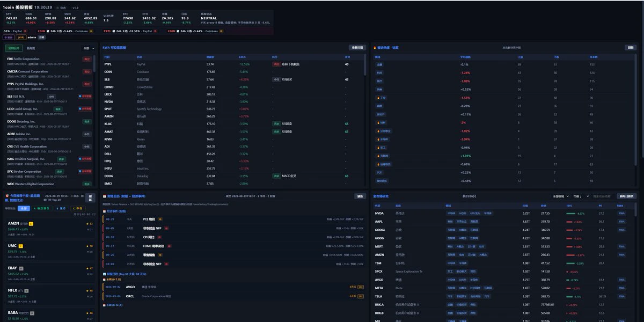Screen dimensions: 644x322
Task: Collapse the 本周 (0-7天) group
Action: (113, 280)
